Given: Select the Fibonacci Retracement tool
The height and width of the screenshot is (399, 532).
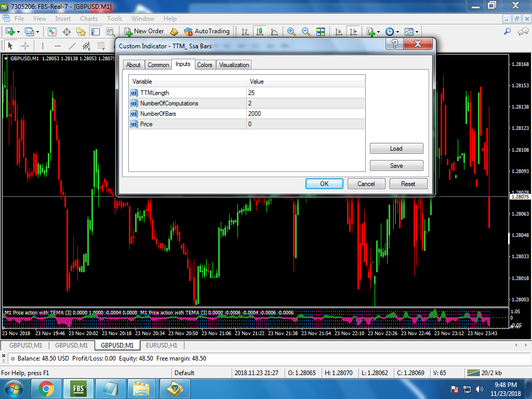Looking at the screenshot, I should [101, 46].
